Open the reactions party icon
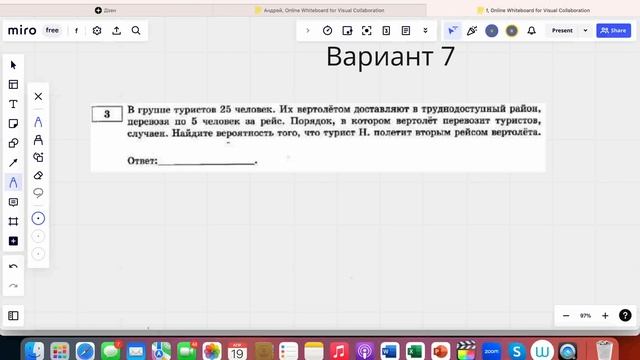640x360 pixels. [472, 31]
